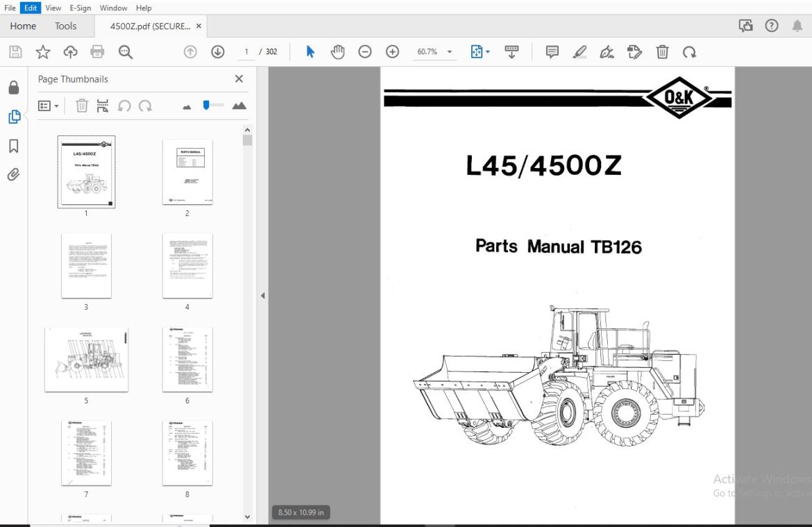This screenshot has width=812, height=527.
Task: Open Page Thumbnails sidebar icon
Action: 14,117
